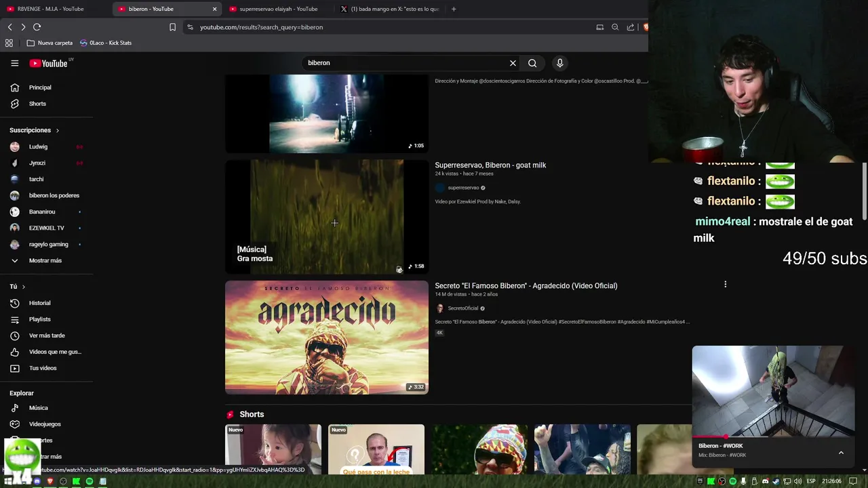
Task: Open the three-dot menu for Agradecido video
Action: [x=725, y=285]
